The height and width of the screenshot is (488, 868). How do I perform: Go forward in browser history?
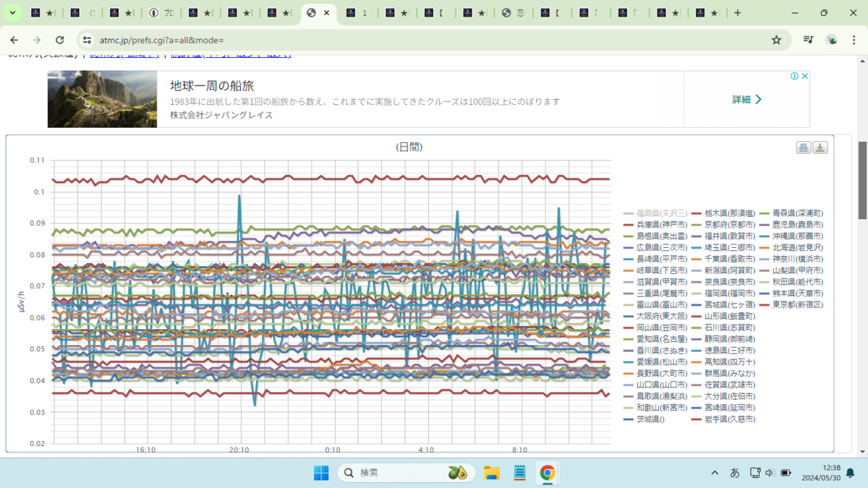click(x=35, y=40)
